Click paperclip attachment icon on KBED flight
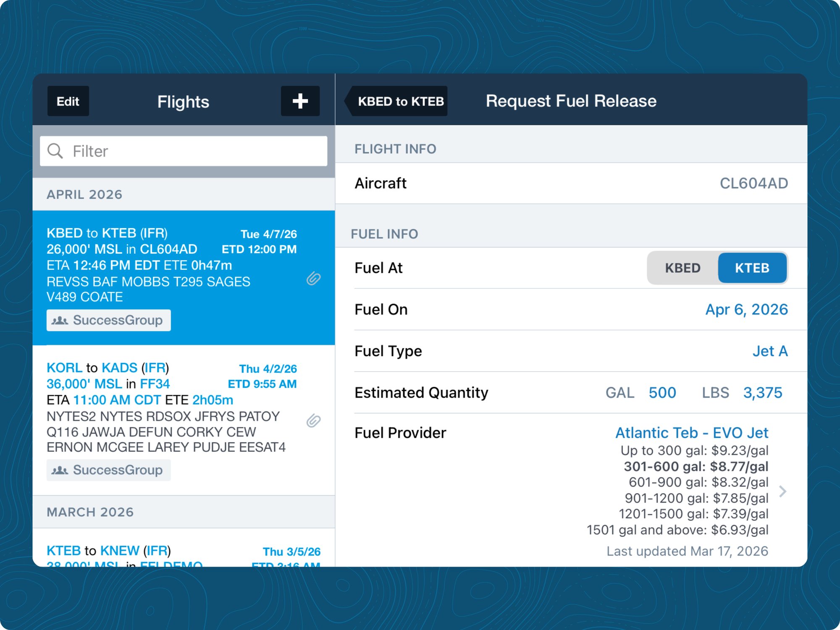Image resolution: width=840 pixels, height=630 pixels. coord(313,278)
